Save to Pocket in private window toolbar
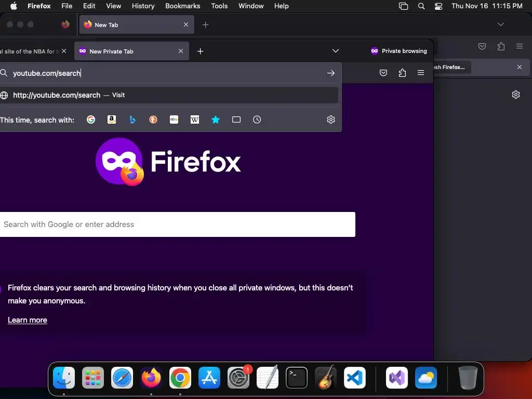This screenshot has width=532, height=399. pyautogui.click(x=383, y=73)
